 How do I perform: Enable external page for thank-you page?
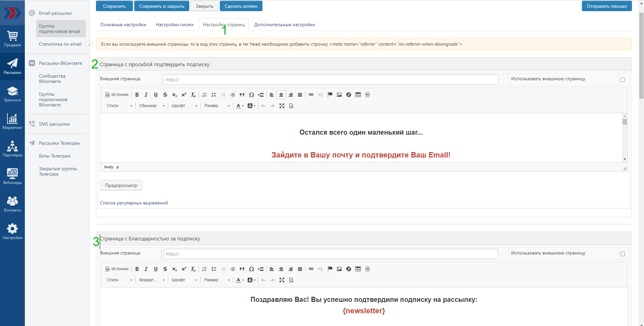click(623, 254)
